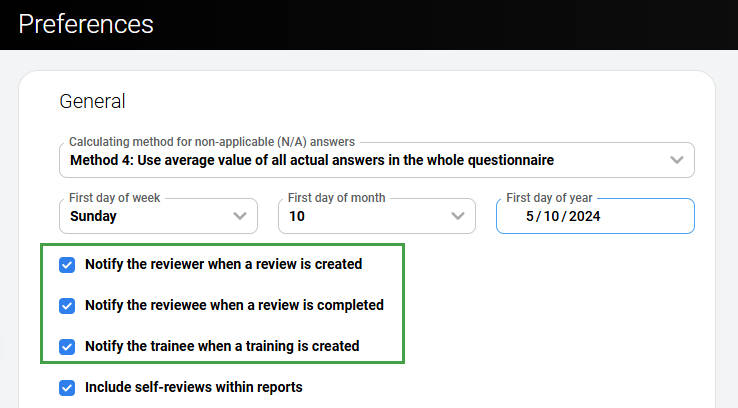Image resolution: width=738 pixels, height=408 pixels.
Task: Uncheck Include self-reviews within reports checkbox
Action: pos(67,387)
